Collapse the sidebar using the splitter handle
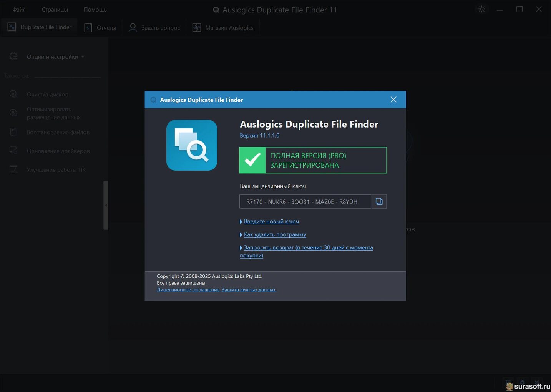Image resolution: width=551 pixels, height=392 pixels. tap(106, 205)
